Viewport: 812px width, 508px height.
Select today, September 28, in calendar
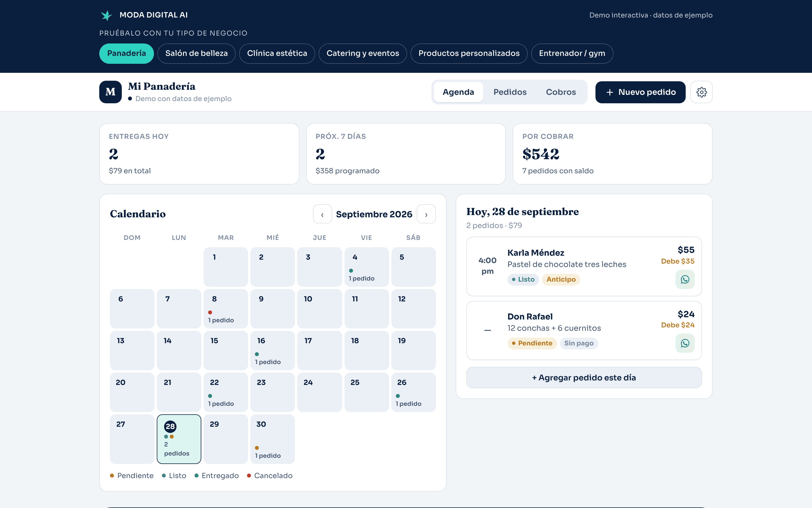(x=179, y=439)
